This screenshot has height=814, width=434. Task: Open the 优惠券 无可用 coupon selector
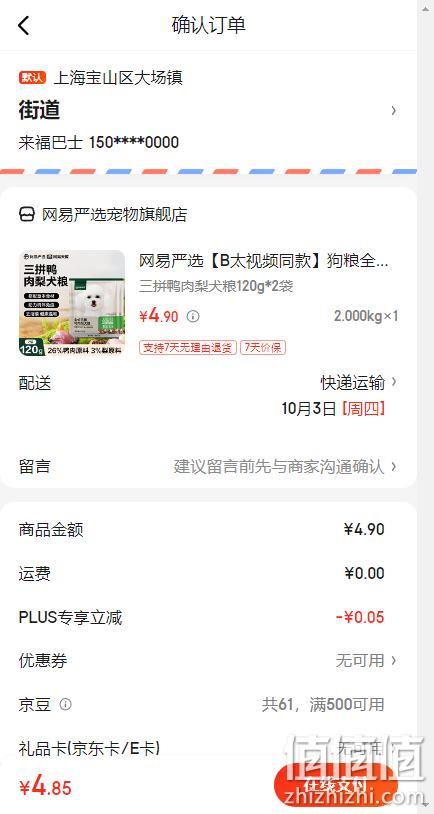coord(366,661)
